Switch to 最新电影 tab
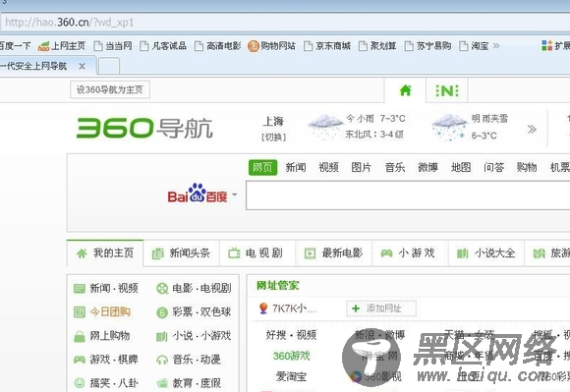The height and width of the screenshot is (392, 570). 334,253
